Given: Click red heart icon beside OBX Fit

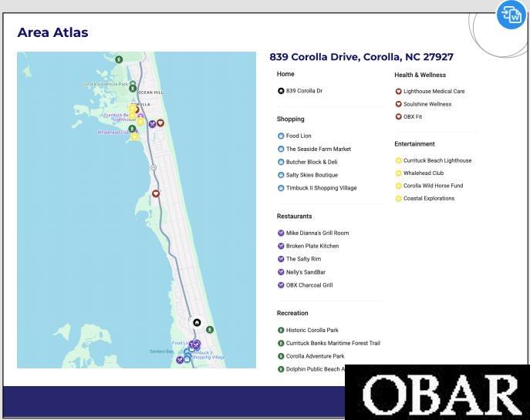Looking at the screenshot, I should click(x=398, y=116).
